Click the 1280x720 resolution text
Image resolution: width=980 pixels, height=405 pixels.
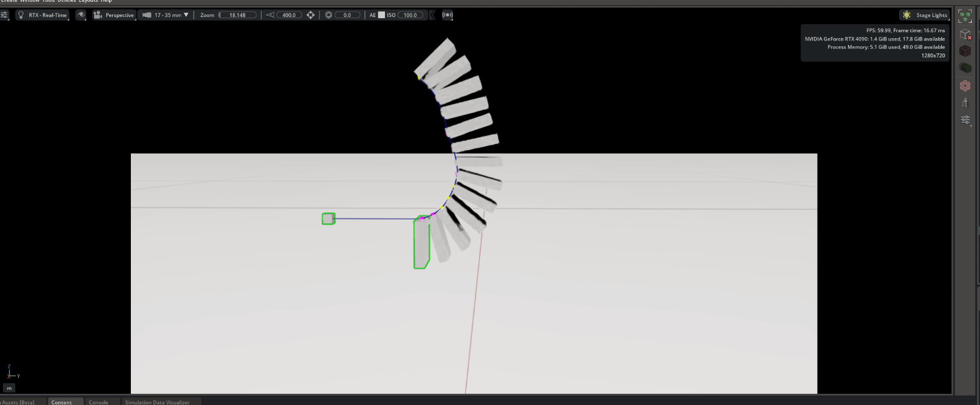point(933,55)
